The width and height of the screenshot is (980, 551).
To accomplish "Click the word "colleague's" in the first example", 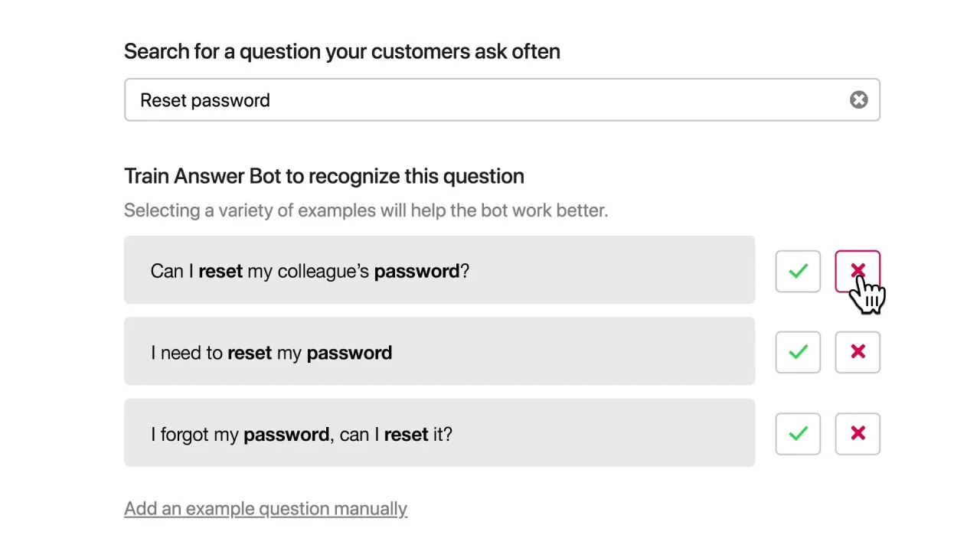I will coord(323,271).
